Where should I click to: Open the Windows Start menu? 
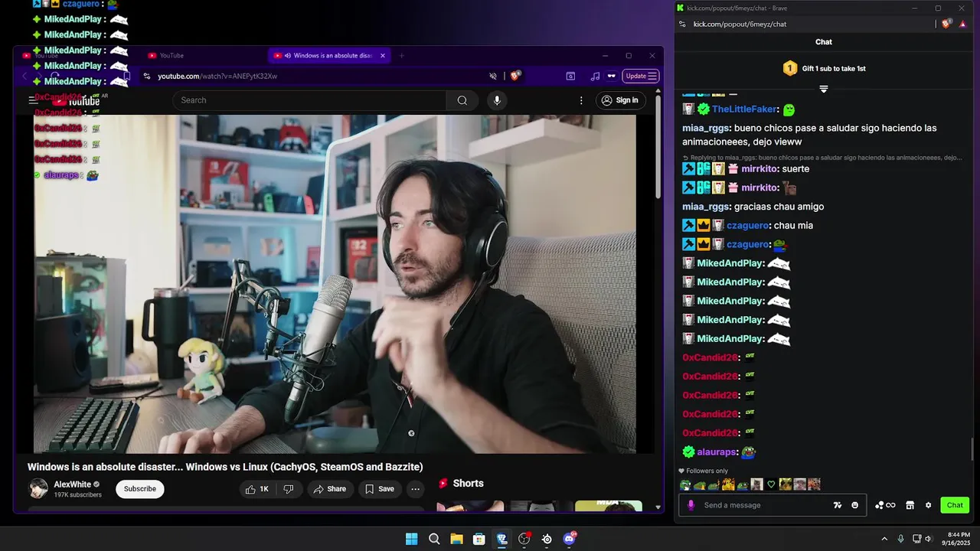tap(412, 539)
